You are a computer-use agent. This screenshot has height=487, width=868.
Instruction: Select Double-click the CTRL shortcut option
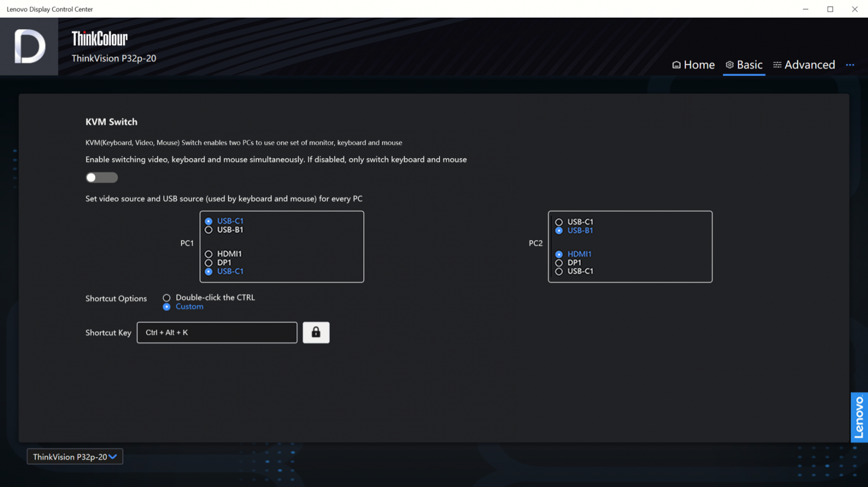[209, 298]
